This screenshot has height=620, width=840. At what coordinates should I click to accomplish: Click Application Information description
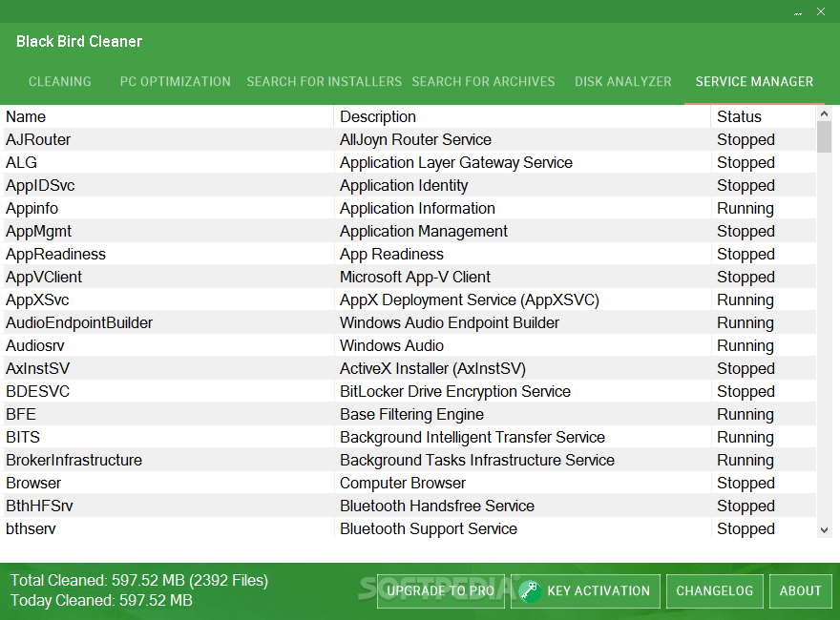point(417,208)
